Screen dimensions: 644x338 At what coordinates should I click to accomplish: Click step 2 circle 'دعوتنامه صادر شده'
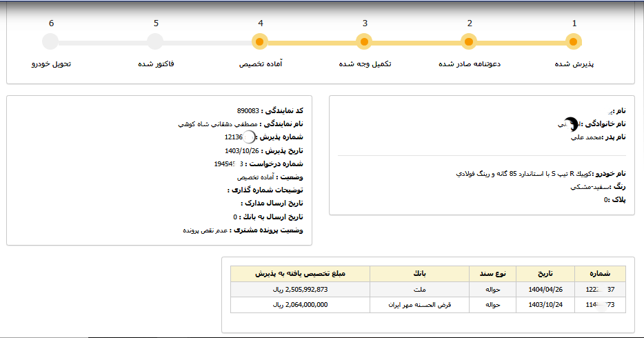[469, 42]
